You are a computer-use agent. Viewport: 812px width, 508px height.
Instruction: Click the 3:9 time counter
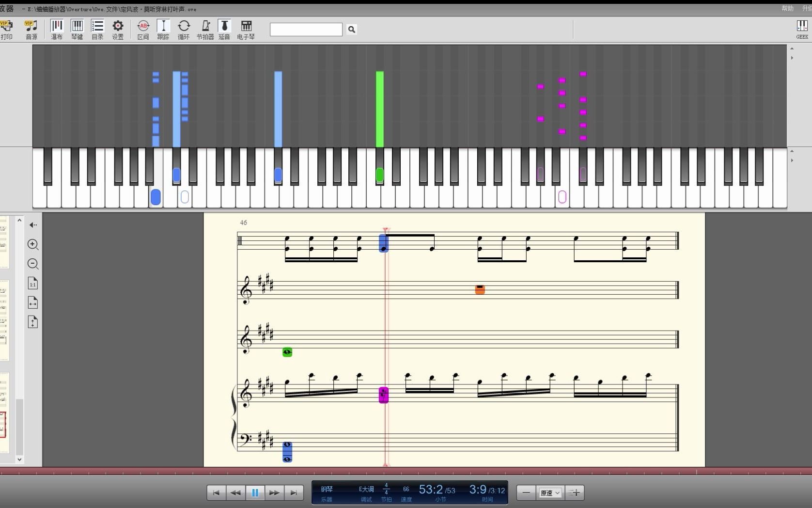(x=477, y=490)
